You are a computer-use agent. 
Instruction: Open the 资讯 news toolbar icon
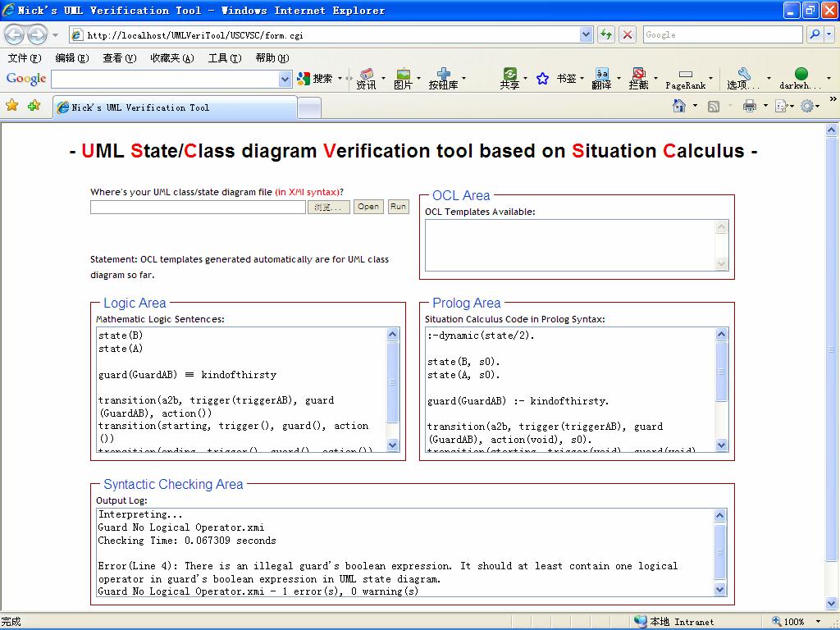[x=367, y=79]
